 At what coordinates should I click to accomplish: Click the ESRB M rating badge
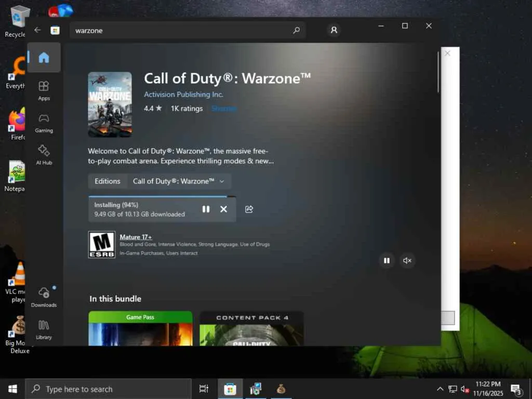pos(102,245)
